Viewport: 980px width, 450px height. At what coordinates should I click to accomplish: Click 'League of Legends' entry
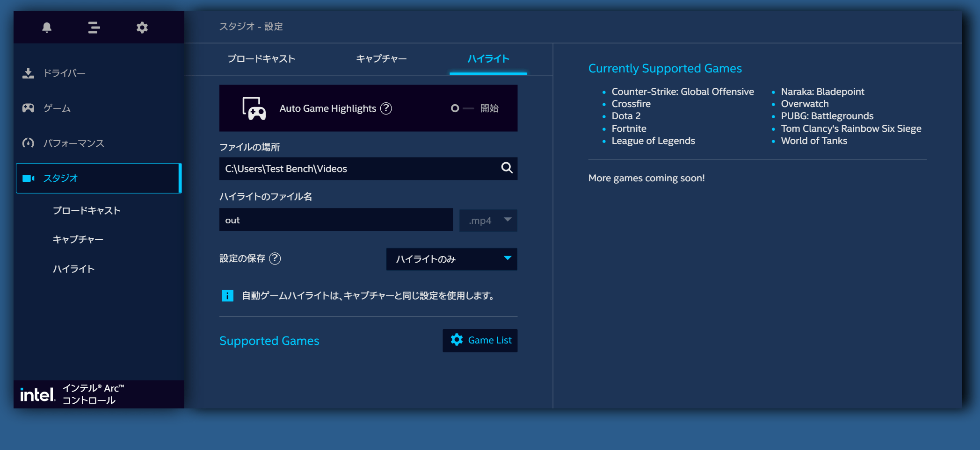(x=653, y=141)
